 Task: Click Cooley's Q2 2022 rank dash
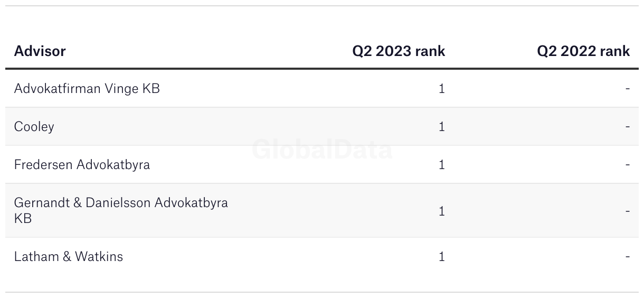627,127
